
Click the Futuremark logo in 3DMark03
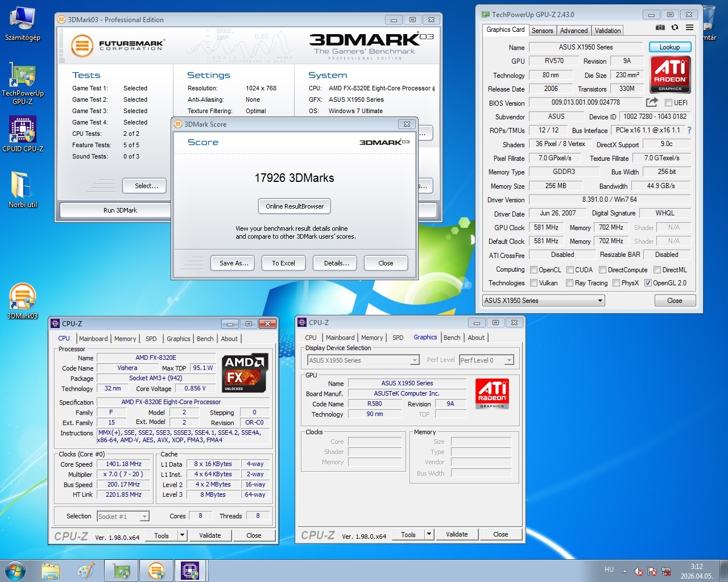(117, 45)
